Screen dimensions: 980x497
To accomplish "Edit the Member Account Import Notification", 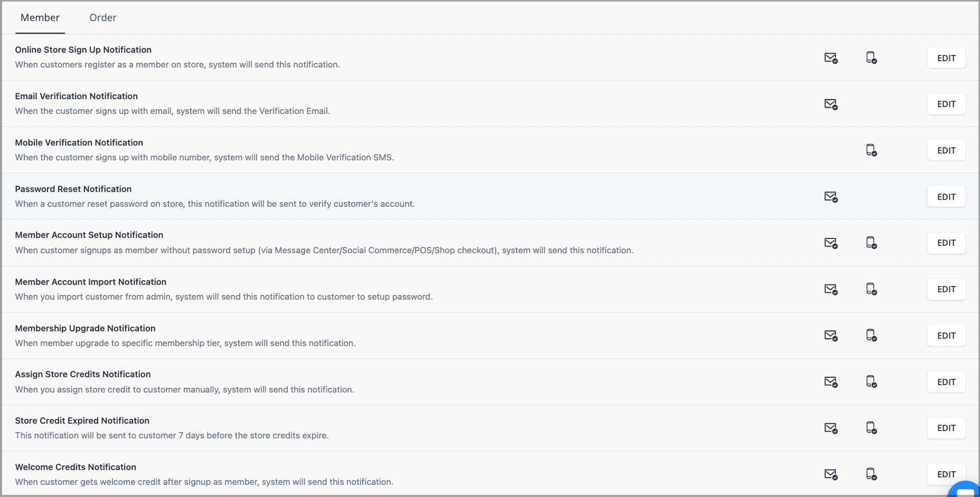I will 946,289.
